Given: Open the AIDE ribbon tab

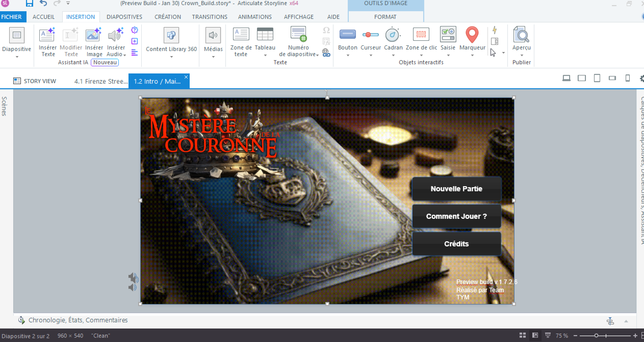Looking at the screenshot, I should point(333,17).
